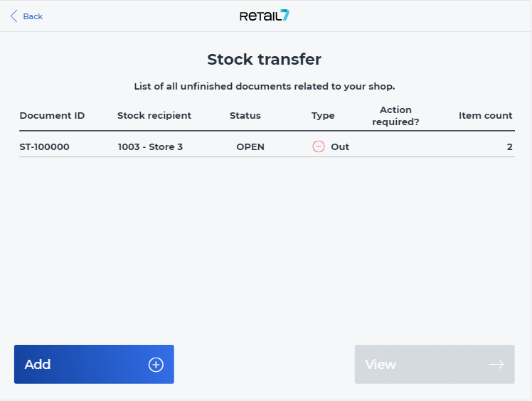Click the back chevron arrow icon
The width and height of the screenshot is (532, 401).
14,16
